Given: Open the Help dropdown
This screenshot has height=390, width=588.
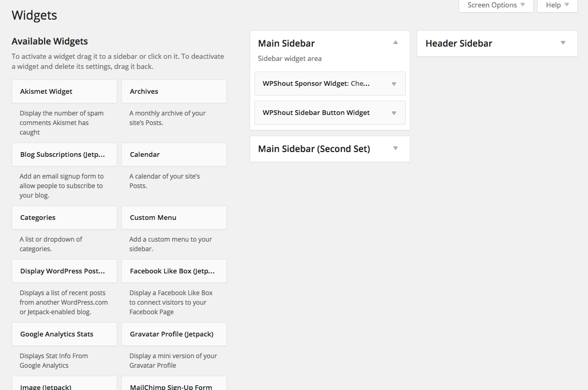Looking at the screenshot, I should 556,5.
